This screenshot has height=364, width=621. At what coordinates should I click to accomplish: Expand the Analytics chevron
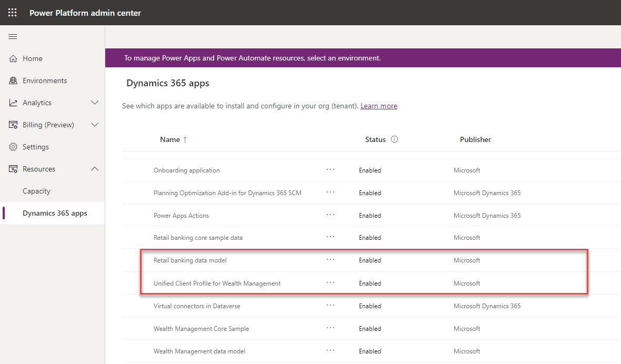click(x=95, y=103)
